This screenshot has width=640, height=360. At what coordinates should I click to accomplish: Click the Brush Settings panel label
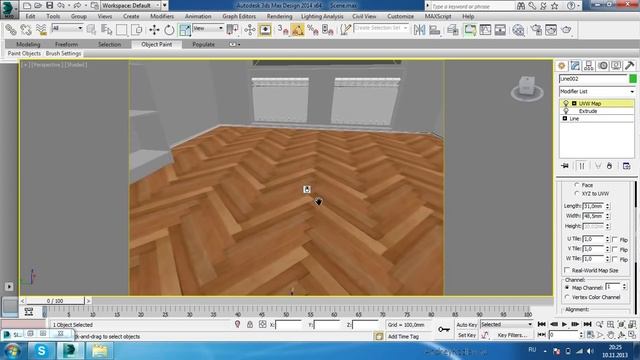click(63, 53)
